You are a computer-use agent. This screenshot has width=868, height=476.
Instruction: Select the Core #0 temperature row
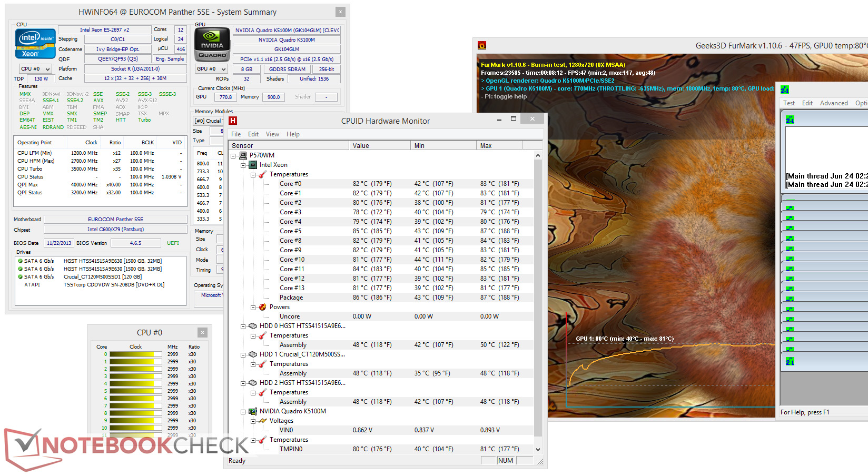click(381, 184)
